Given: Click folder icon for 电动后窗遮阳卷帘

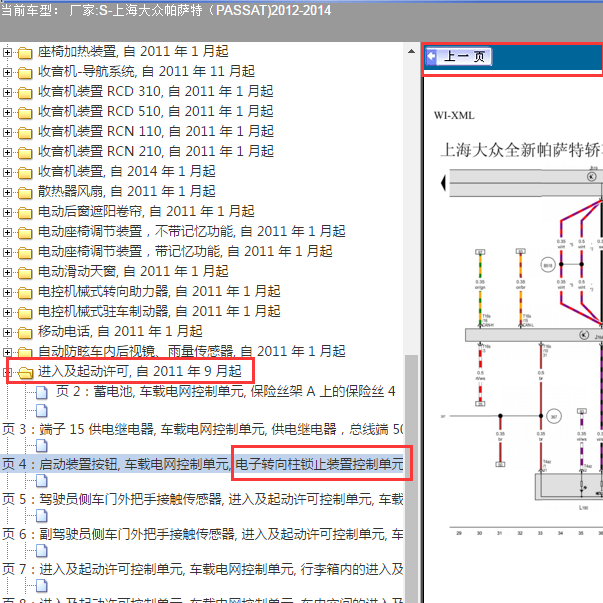Looking at the screenshot, I should 25,213.
